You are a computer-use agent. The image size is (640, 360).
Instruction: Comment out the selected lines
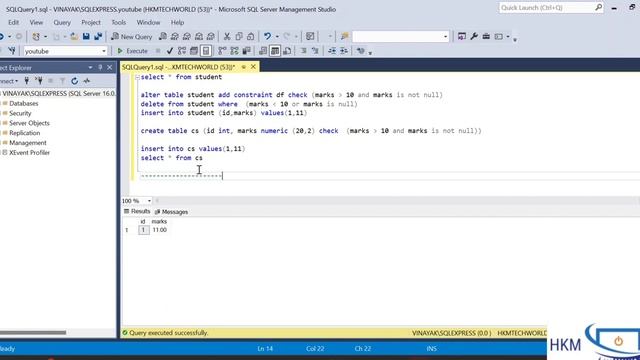[303, 51]
